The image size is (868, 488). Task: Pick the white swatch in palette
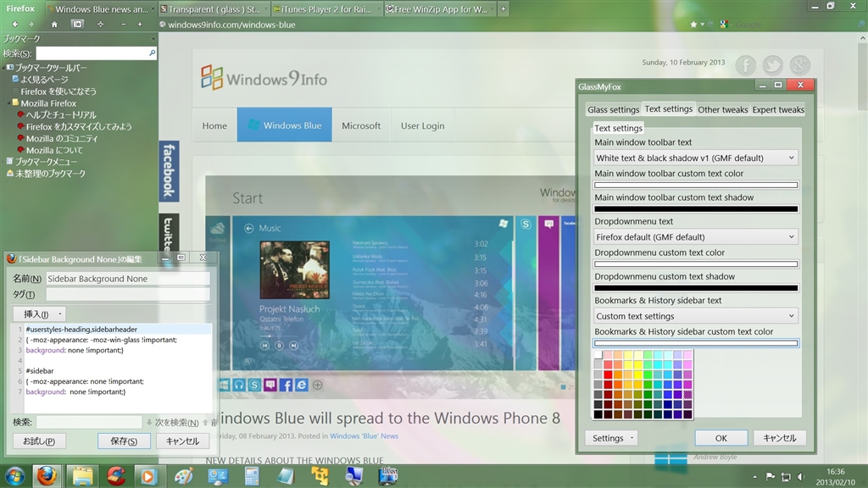[x=598, y=355]
